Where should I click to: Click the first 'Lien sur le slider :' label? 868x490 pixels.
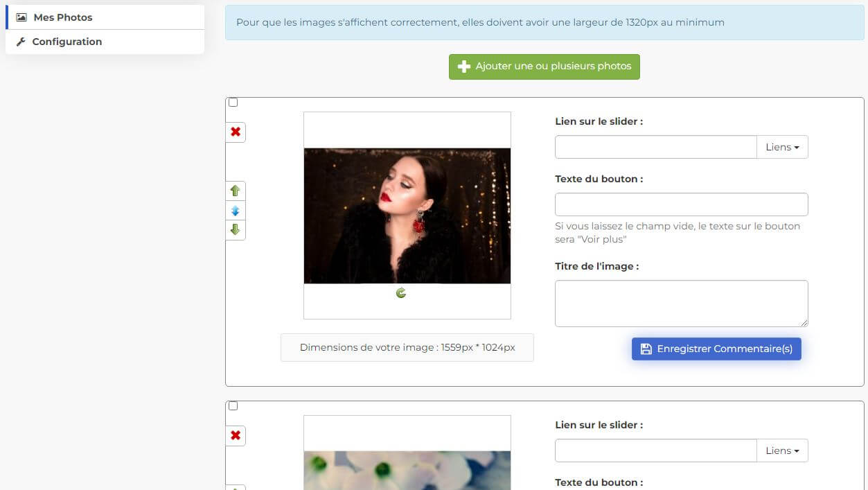[599, 121]
